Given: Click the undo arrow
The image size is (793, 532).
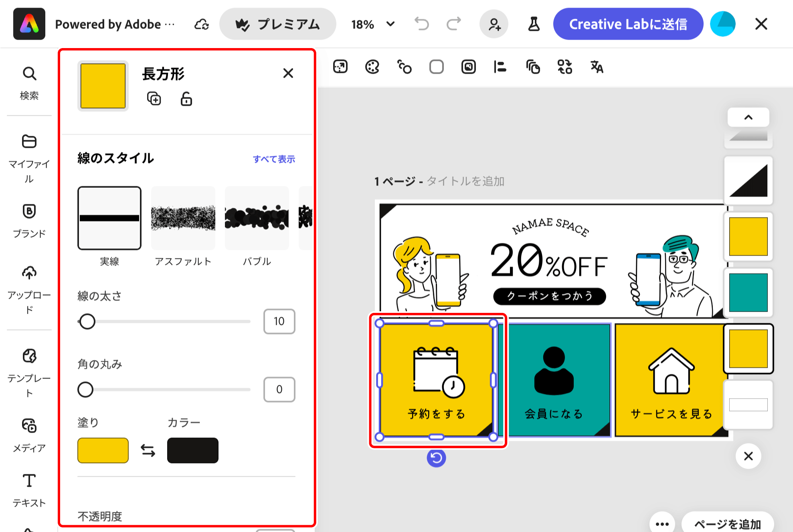Looking at the screenshot, I should pos(421,24).
